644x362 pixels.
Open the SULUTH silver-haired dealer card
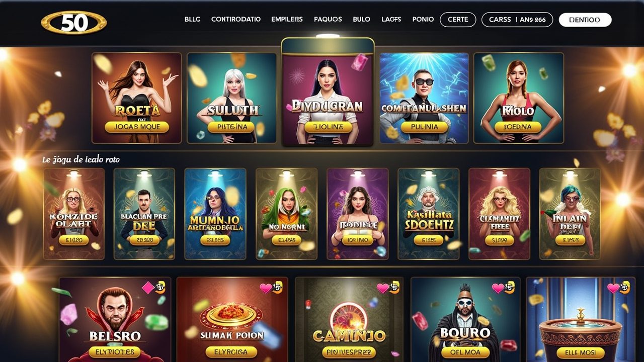(x=231, y=98)
